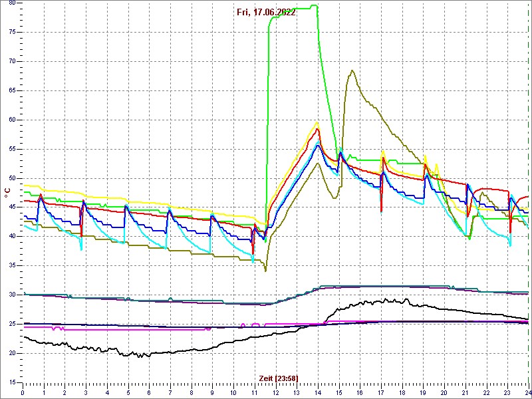Click the black curve's hump near hour 17
This screenshot has height=399, width=532.
click(x=382, y=301)
